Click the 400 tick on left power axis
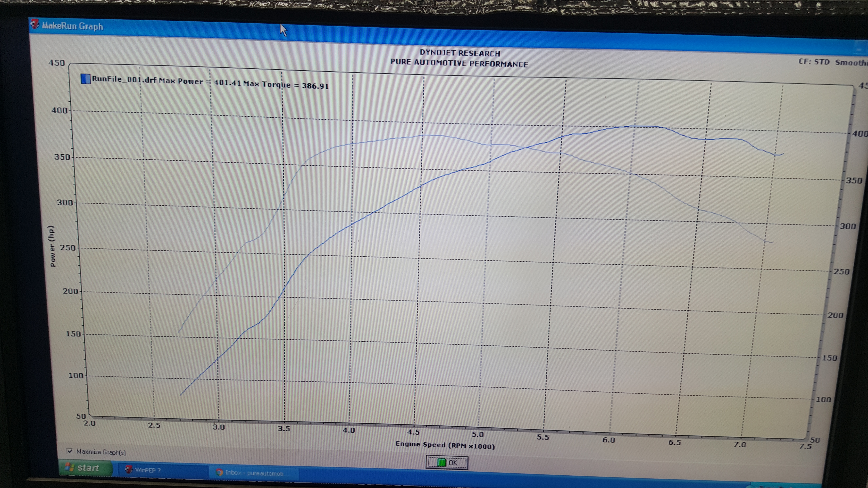 tap(59, 110)
